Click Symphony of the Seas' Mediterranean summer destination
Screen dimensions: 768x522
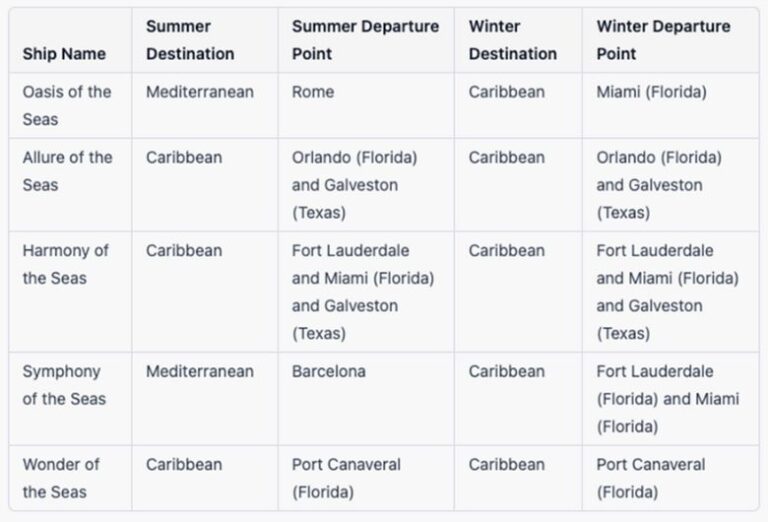[200, 371]
